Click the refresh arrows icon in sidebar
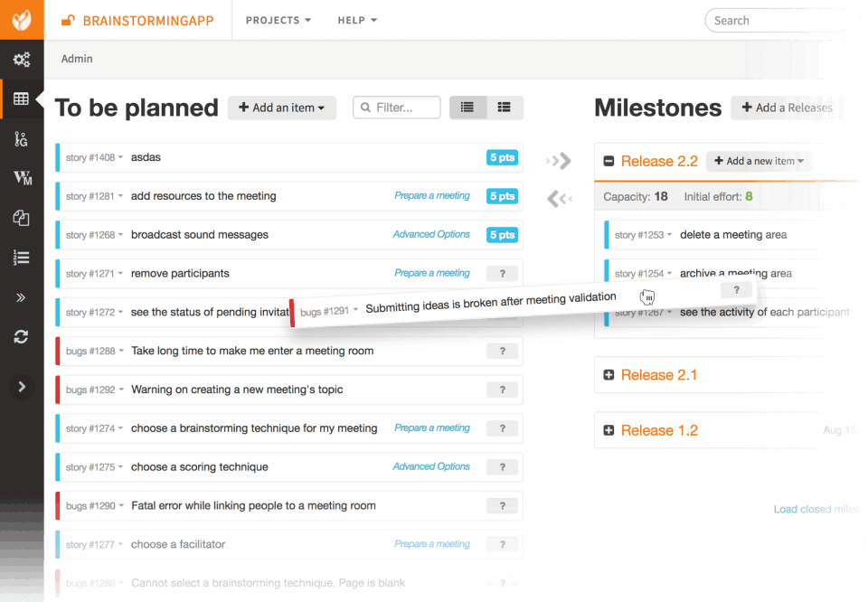Screen dimensions: 868x602 (x=22, y=336)
